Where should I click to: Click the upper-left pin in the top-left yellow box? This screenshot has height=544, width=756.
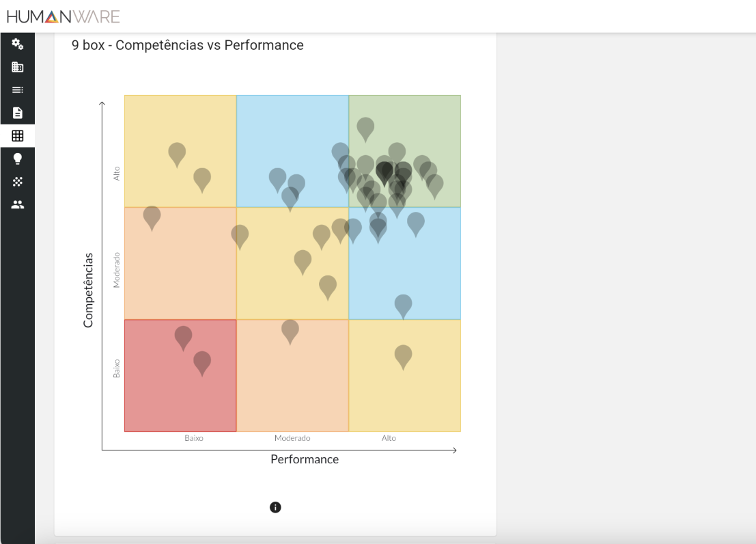click(177, 153)
